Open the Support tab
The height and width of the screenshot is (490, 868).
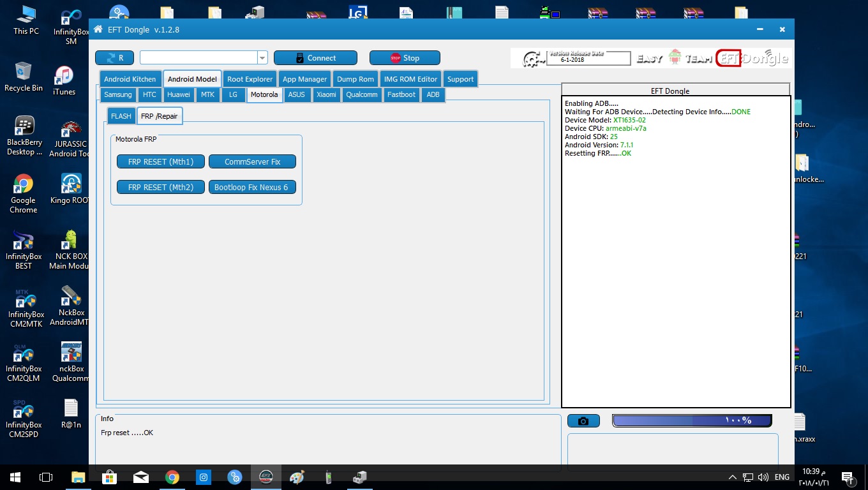(x=460, y=79)
